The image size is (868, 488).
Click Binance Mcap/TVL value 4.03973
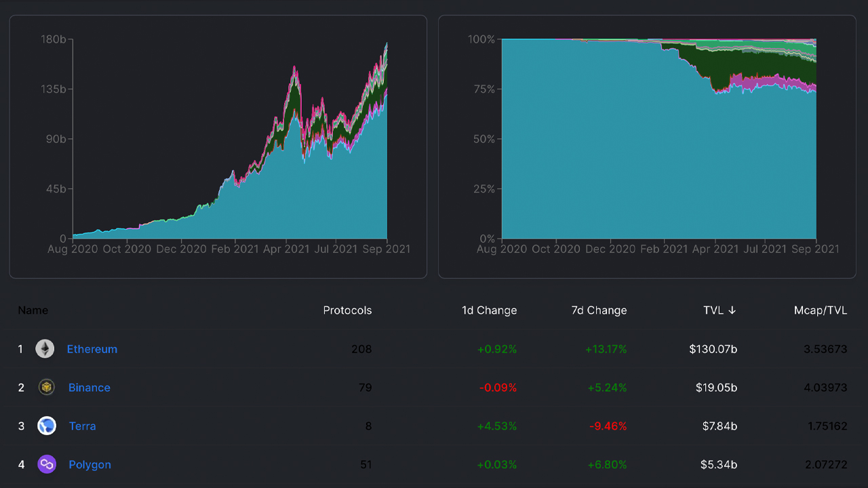[825, 388]
